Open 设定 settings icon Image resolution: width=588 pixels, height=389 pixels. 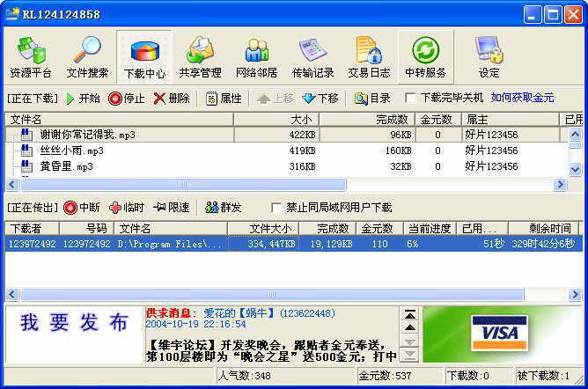[x=489, y=56]
